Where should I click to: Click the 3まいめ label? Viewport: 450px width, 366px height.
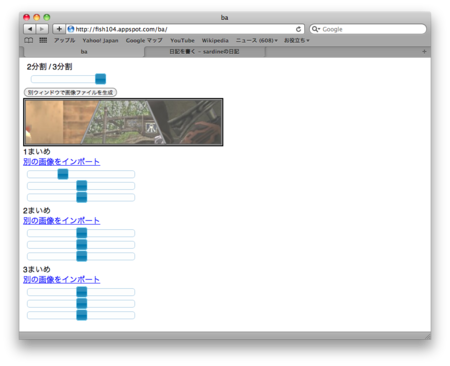[x=37, y=269]
